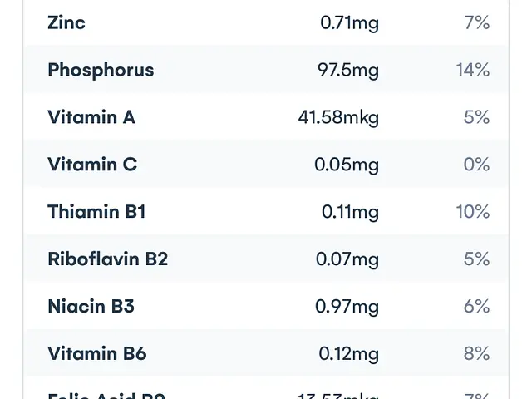Select the Vitamin B6 label

(x=97, y=353)
